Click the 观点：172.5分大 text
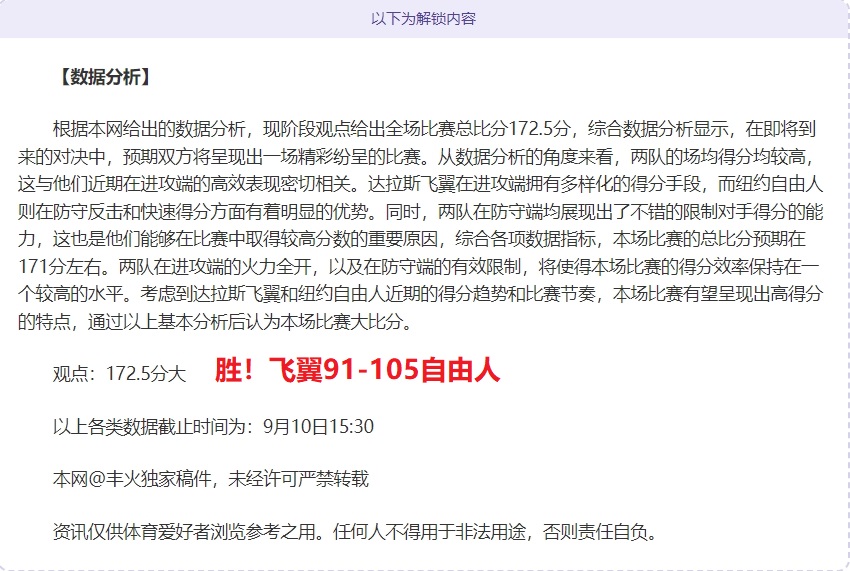 119,374
